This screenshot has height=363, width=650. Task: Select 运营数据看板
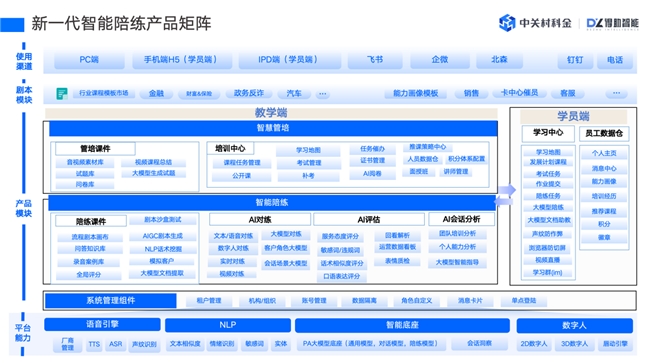point(397,247)
